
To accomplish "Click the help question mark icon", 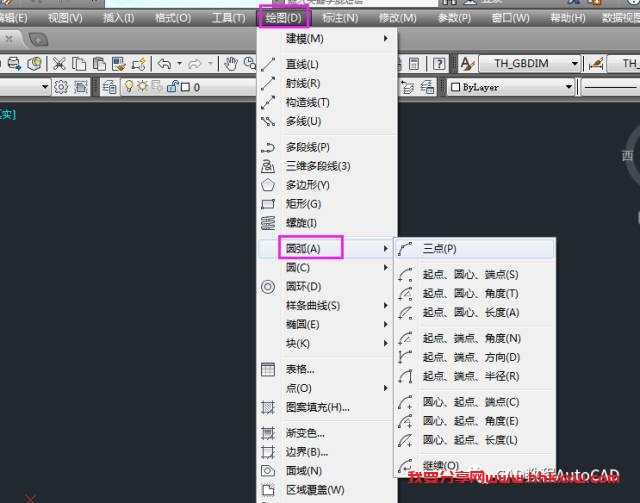I will pos(439,64).
